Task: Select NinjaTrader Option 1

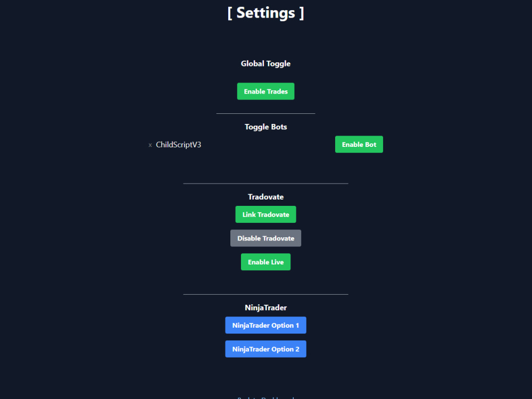Action: click(x=265, y=325)
